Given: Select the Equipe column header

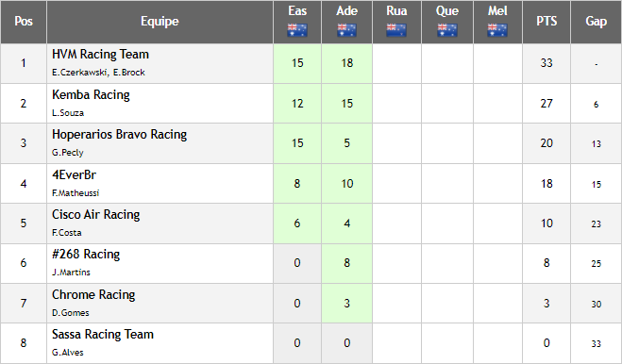Looking at the screenshot, I should pos(160,22).
